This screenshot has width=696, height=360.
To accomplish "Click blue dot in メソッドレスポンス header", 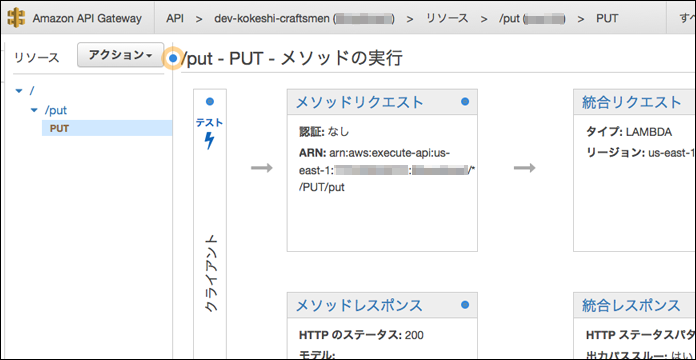I will [x=465, y=305].
